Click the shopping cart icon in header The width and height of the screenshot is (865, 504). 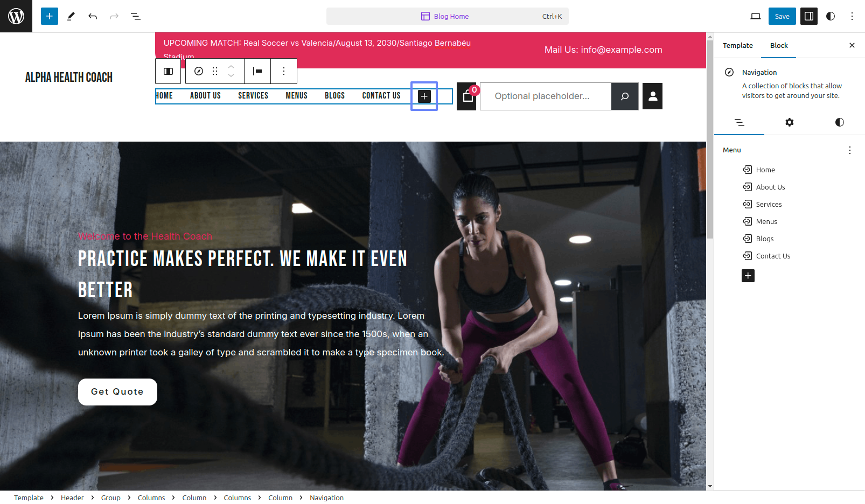(x=467, y=96)
